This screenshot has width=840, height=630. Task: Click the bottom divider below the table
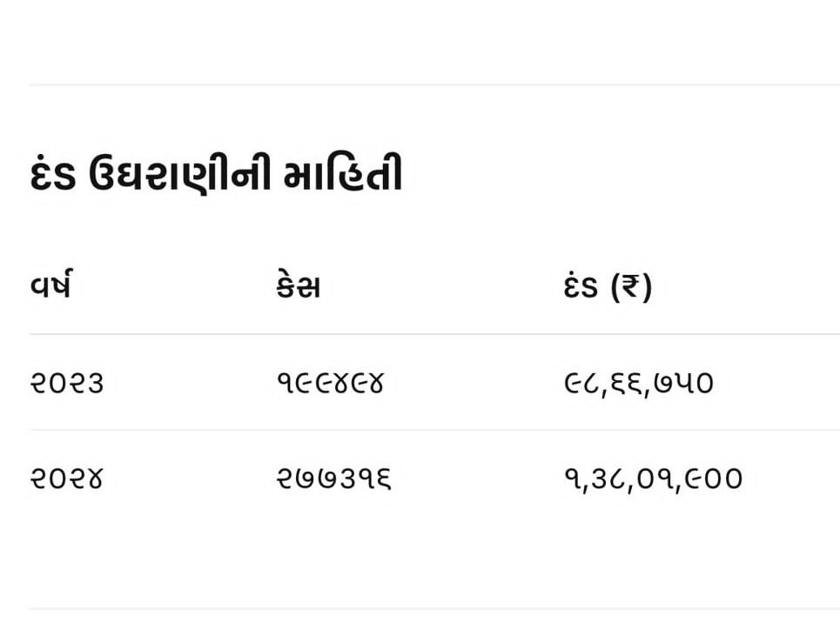pyautogui.click(x=434, y=608)
